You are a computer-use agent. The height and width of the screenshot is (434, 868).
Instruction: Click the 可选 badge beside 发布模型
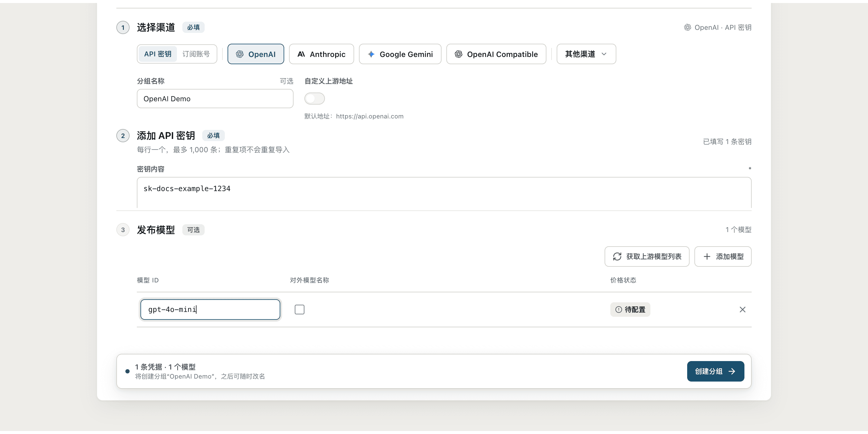click(193, 230)
